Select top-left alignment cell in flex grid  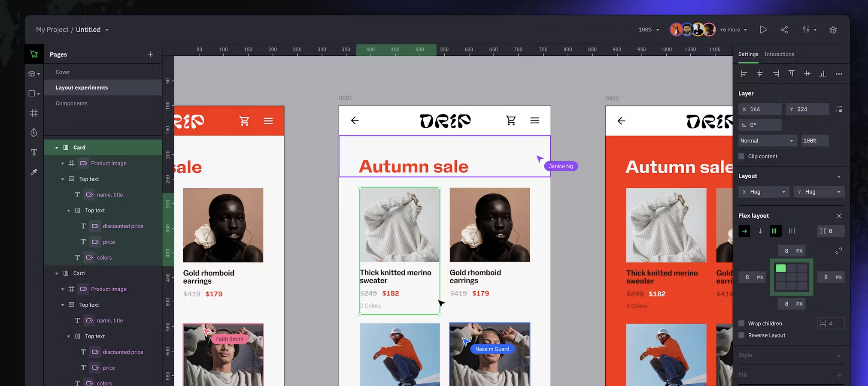781,268
